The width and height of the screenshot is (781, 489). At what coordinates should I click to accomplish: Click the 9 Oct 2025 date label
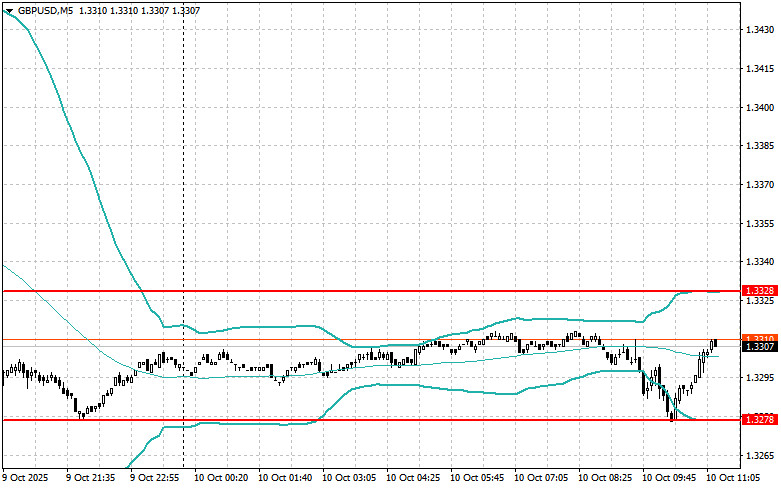tap(30, 478)
